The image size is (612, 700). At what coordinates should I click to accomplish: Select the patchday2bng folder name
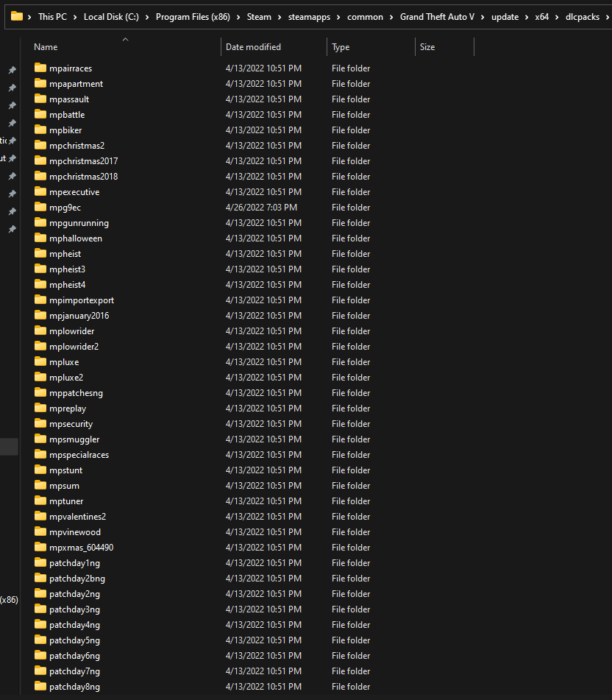coord(77,578)
